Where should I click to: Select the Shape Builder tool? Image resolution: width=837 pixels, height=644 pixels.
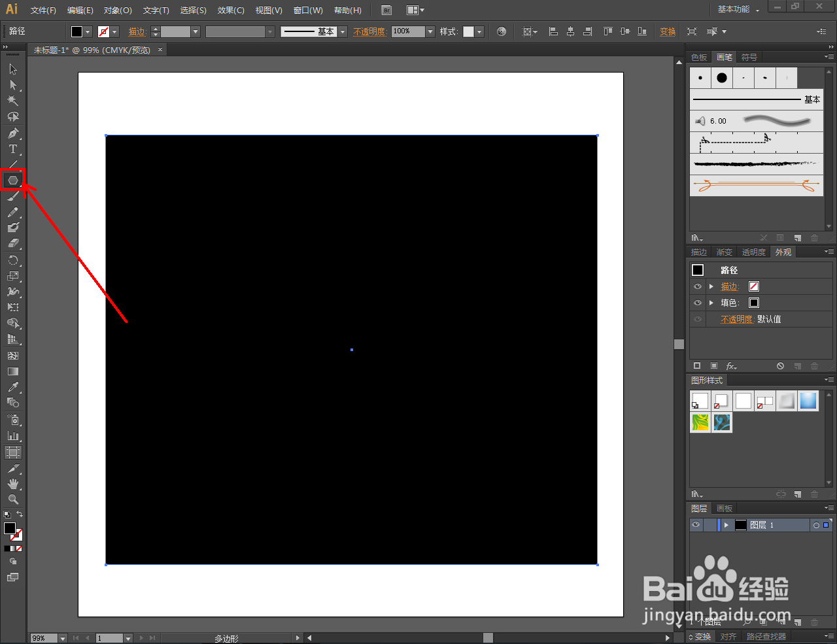click(13, 324)
